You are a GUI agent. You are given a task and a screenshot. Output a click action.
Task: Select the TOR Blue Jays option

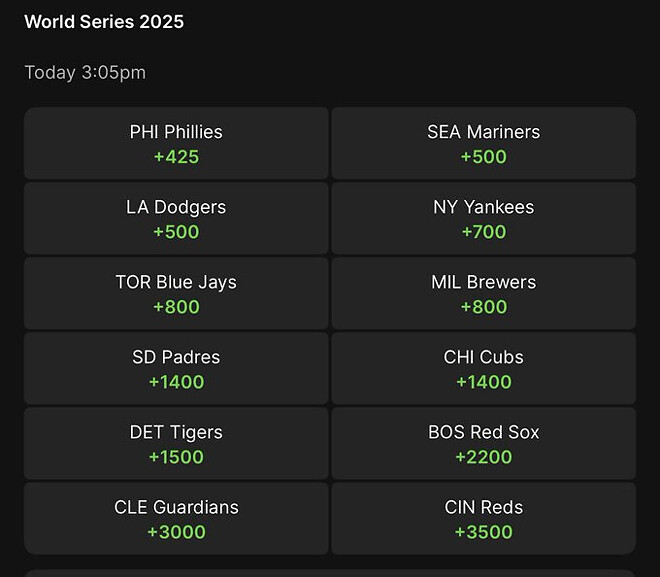(x=176, y=293)
